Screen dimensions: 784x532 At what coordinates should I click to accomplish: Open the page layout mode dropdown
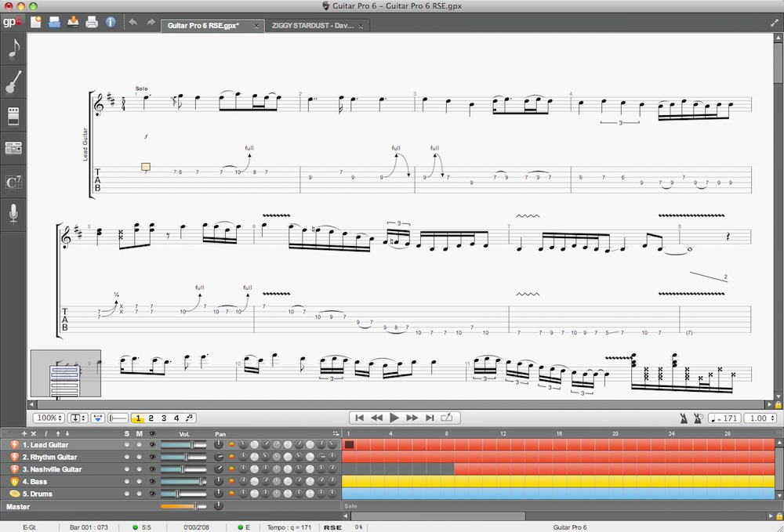[78, 418]
